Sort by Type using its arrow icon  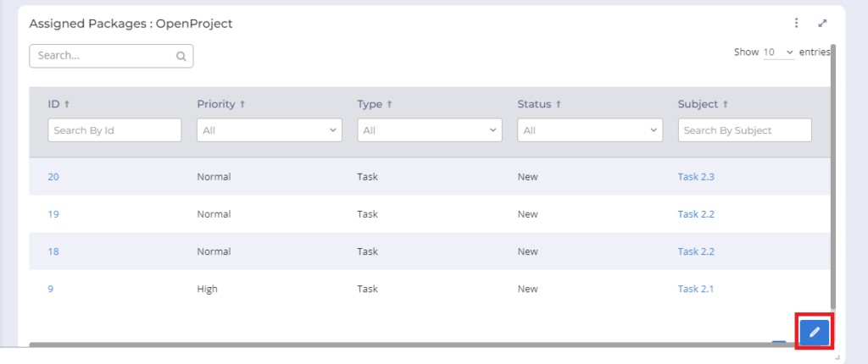389,104
